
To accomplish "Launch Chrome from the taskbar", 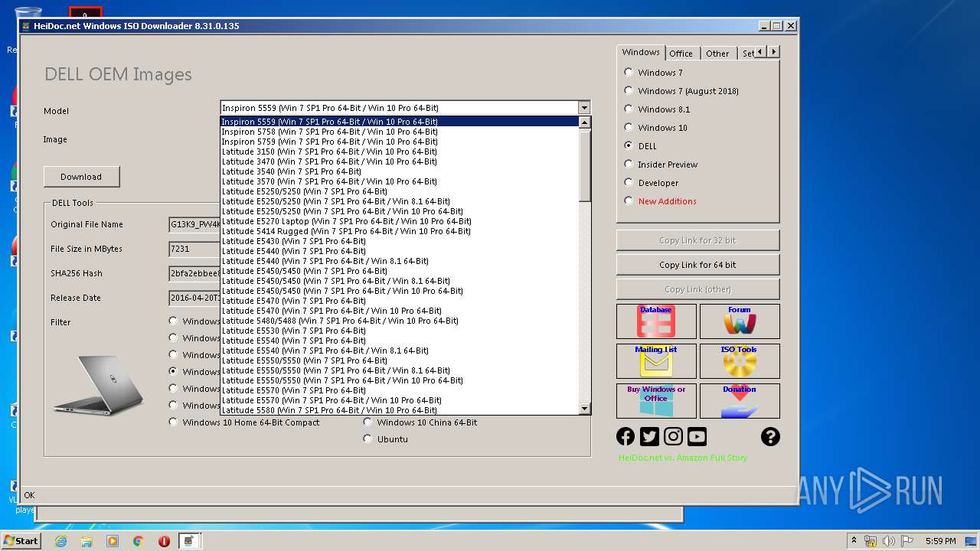I will pyautogui.click(x=139, y=541).
